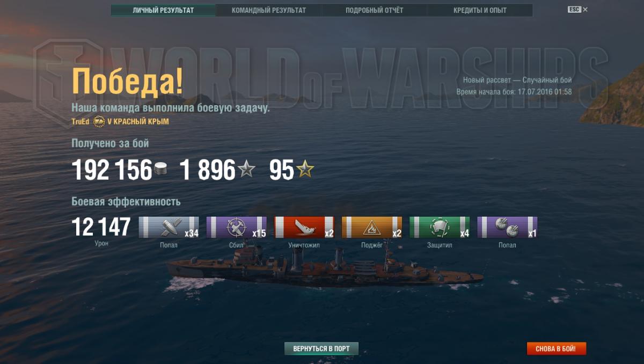Click Вернуться в порт button

tap(321, 348)
